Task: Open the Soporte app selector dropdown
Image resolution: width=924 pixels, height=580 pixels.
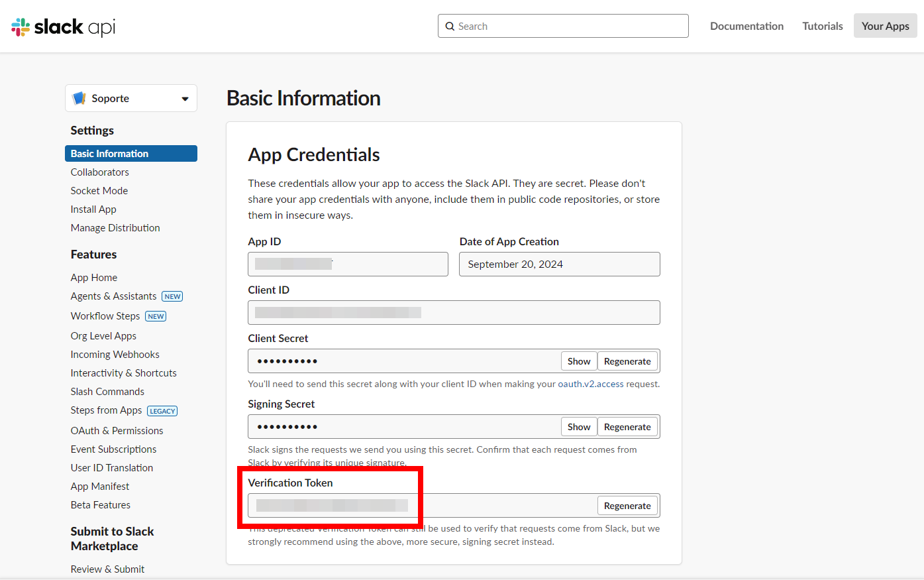Action: coord(131,98)
